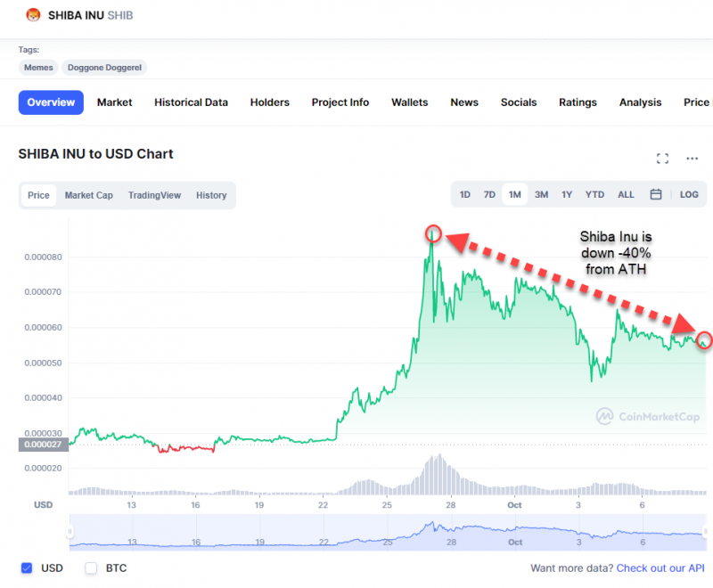713x588 pixels.
Task: Open the Historical Data tab
Action: pyautogui.click(x=191, y=102)
